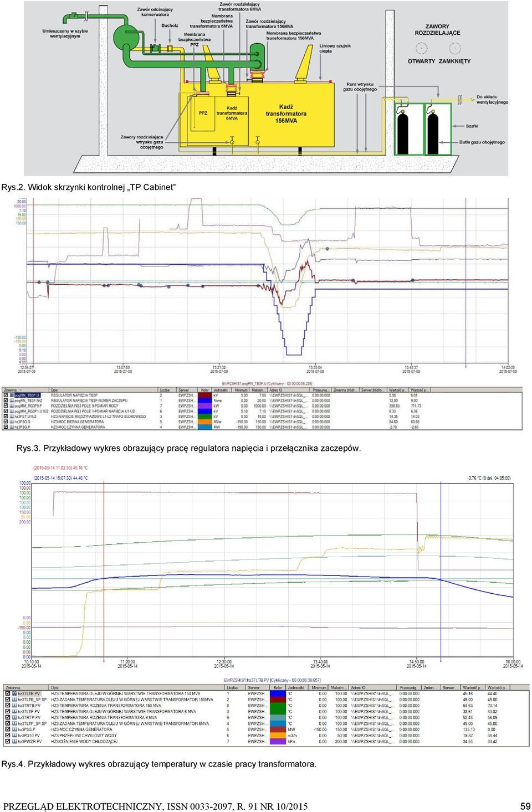Click the blue vertical cursor in the temperature chart
The width and height of the screenshot is (532, 812).
[441, 571]
